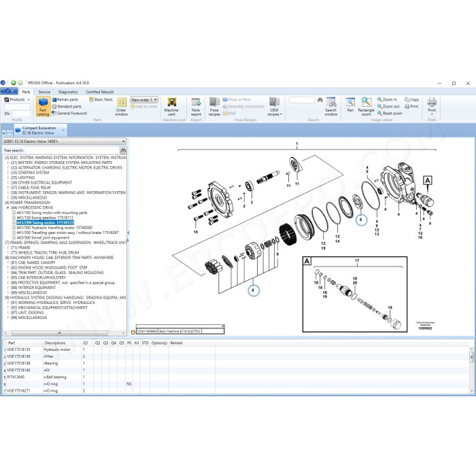Click the ribbon Search text box

[302, 99]
